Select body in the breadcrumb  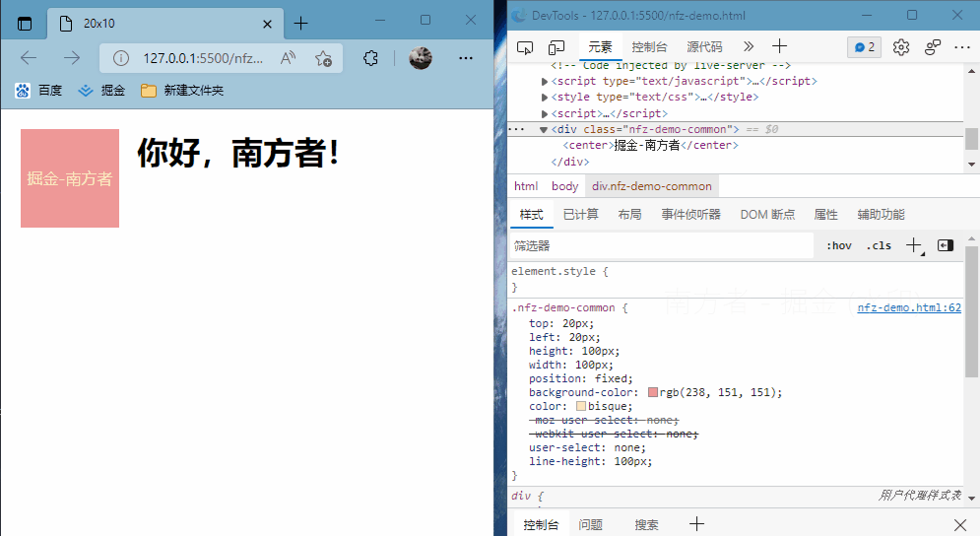(x=564, y=186)
